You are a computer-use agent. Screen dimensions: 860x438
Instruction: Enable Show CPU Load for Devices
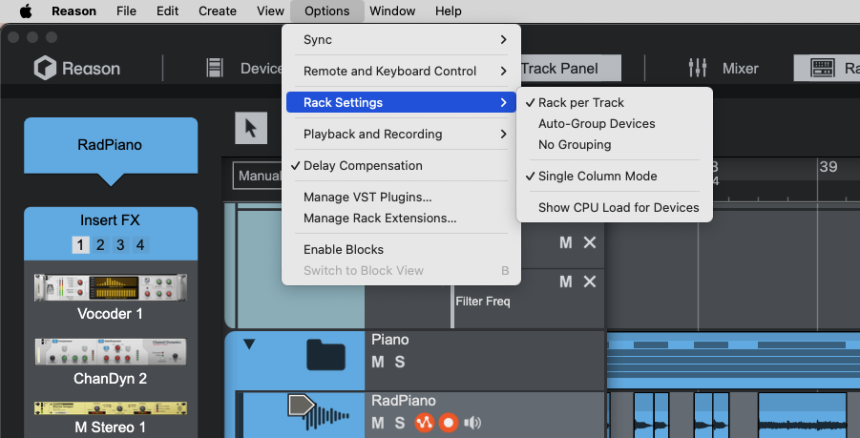614,208
